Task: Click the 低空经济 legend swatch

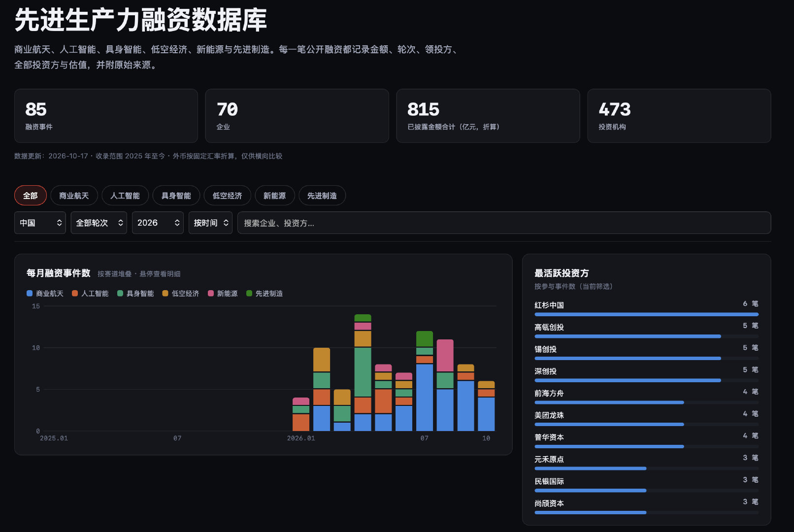Action: (165, 294)
